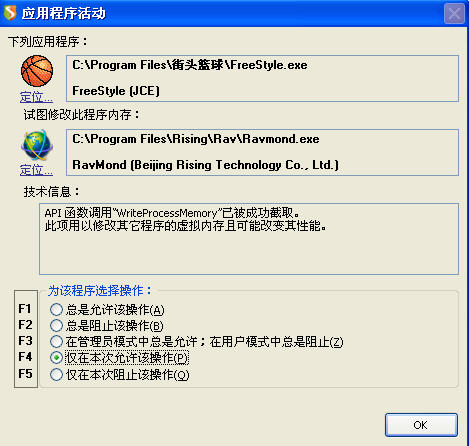The image size is (469, 446).
Task: Click the basketball FreeStyle application icon
Action: click(x=37, y=71)
